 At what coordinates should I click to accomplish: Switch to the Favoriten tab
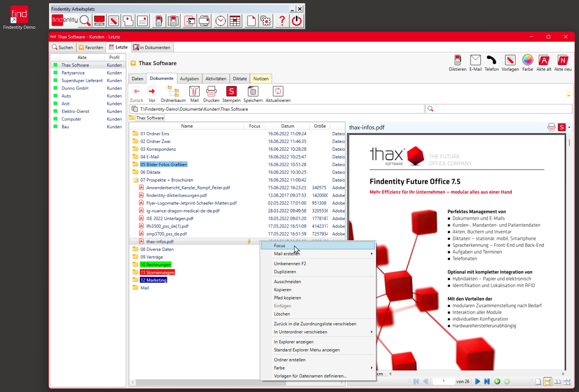pos(91,47)
